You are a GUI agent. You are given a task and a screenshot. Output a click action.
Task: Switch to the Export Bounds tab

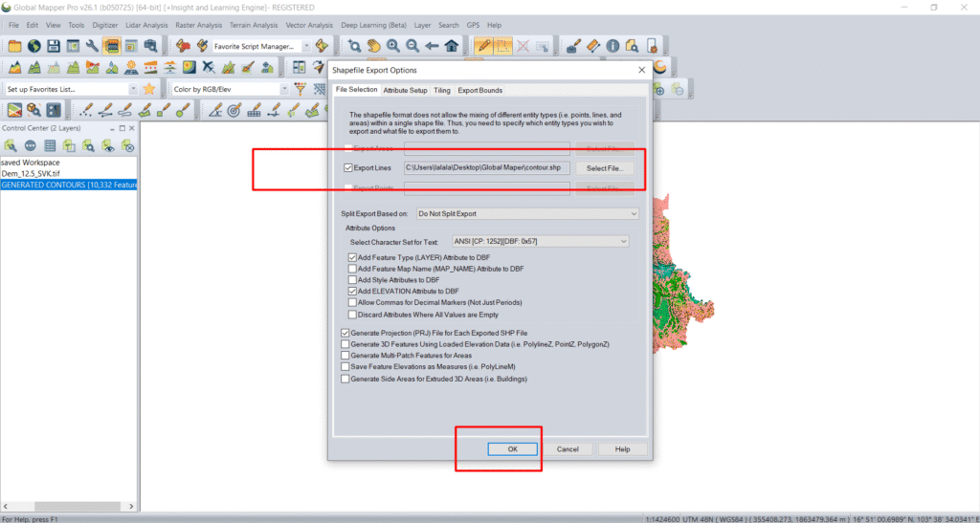[480, 91]
